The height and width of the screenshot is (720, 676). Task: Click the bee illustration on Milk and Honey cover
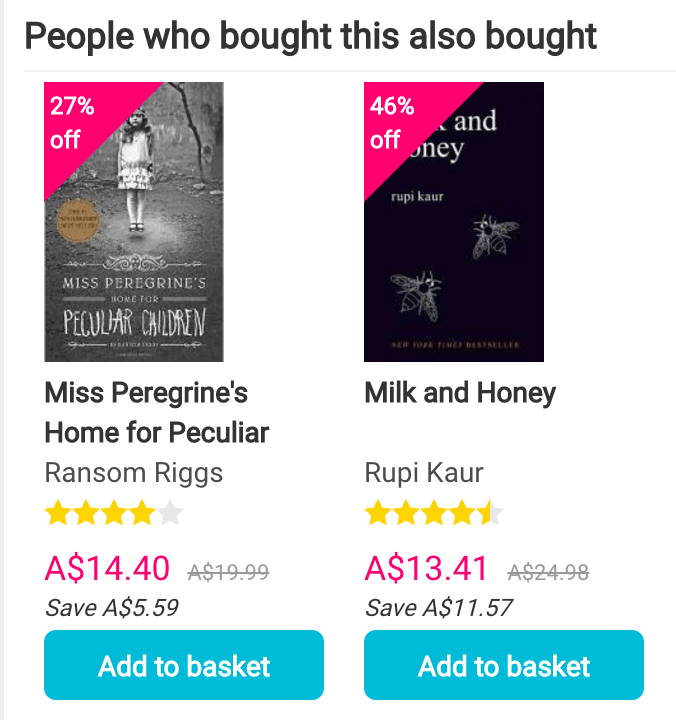[x=494, y=232]
